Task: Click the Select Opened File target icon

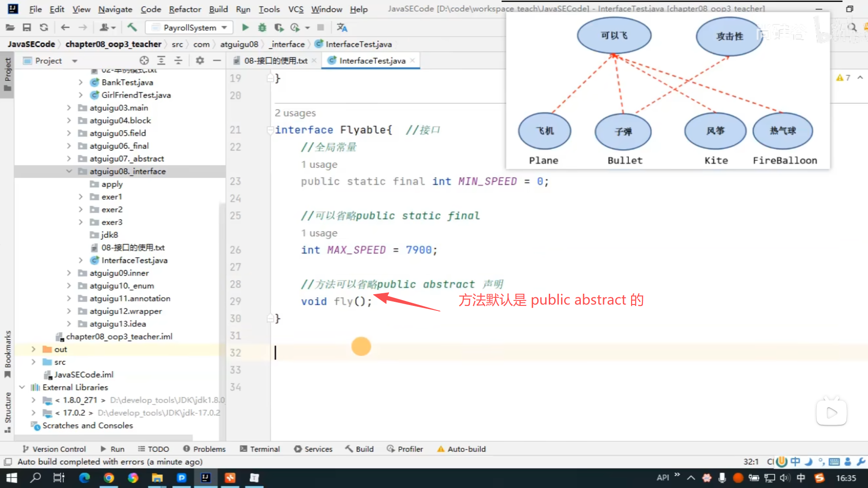Action: point(144,61)
